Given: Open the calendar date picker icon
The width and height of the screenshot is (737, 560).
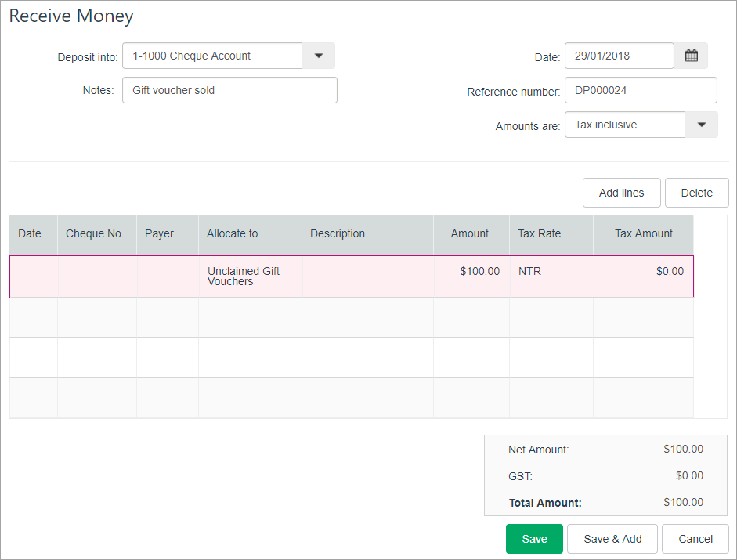Looking at the screenshot, I should click(691, 56).
